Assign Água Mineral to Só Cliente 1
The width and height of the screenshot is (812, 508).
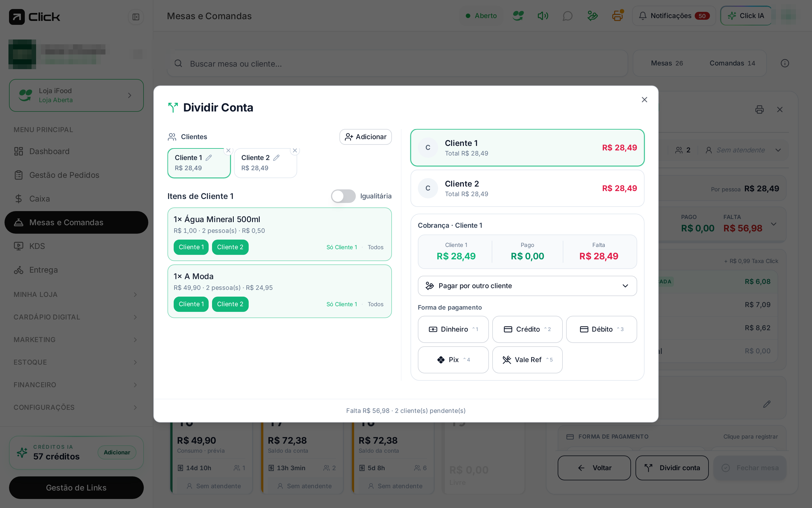coord(342,247)
